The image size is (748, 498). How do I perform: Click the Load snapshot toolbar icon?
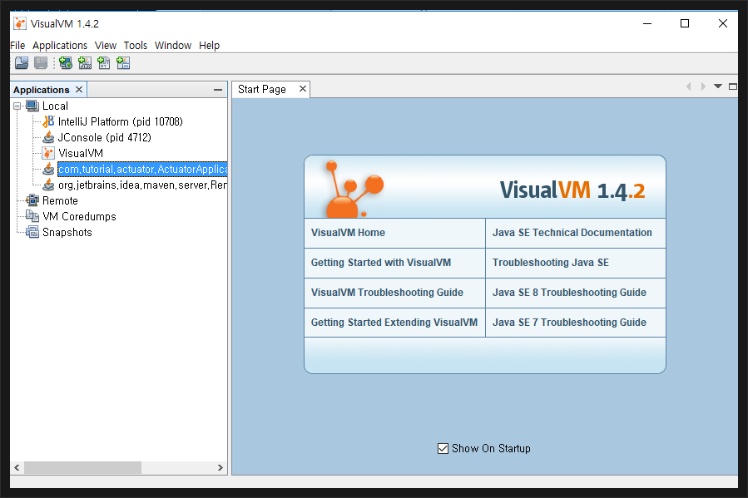point(21,63)
